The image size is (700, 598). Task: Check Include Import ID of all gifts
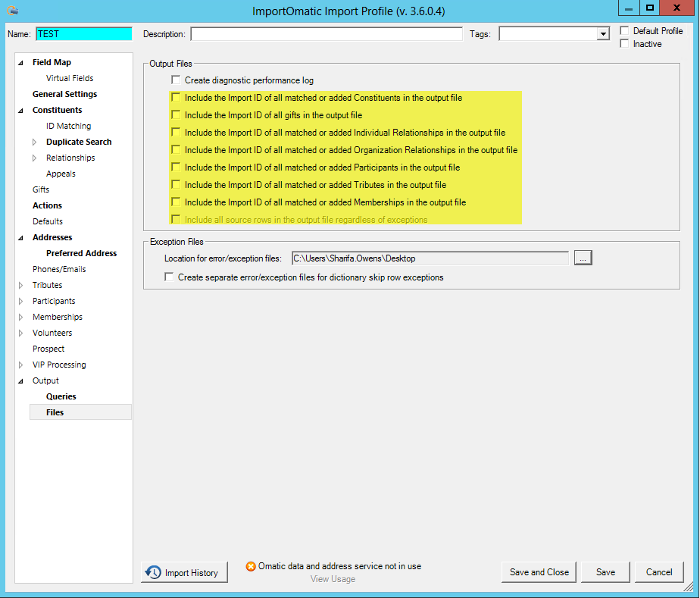[x=176, y=114]
